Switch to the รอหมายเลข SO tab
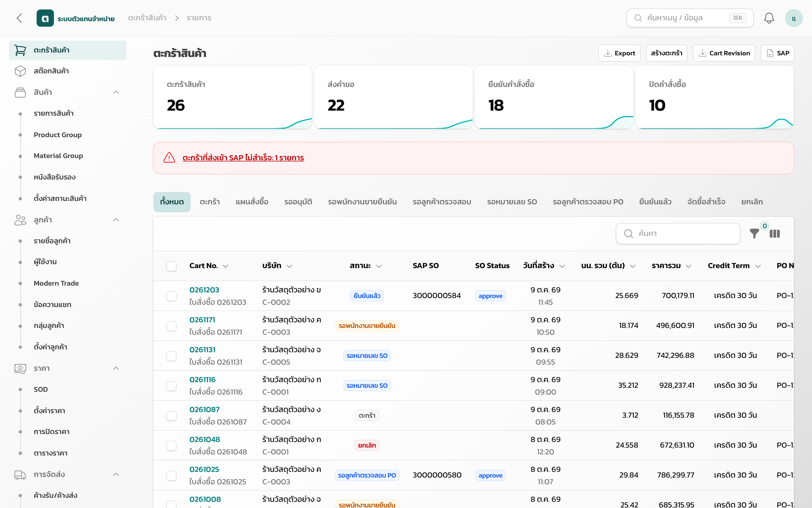Image resolution: width=812 pixels, height=508 pixels. (x=512, y=202)
